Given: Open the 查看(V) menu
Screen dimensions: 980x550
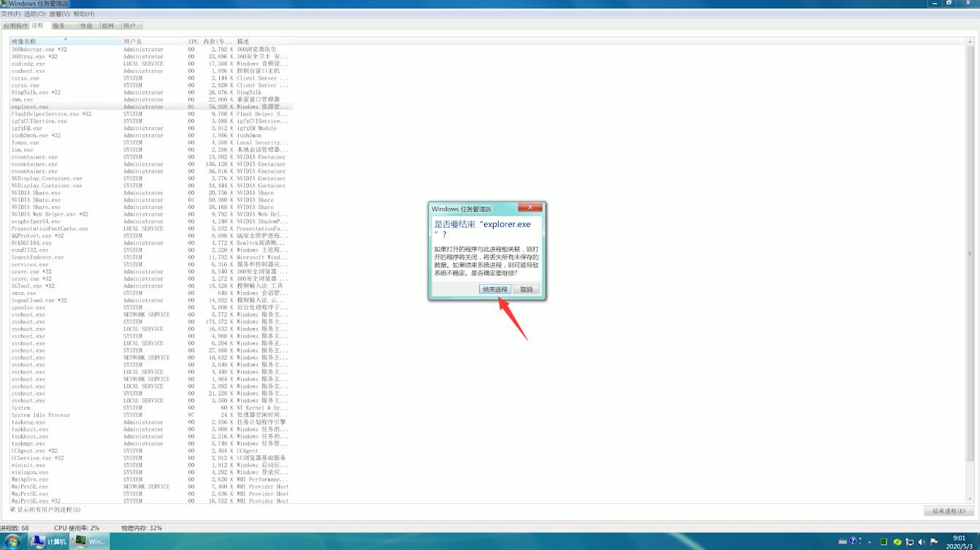Looking at the screenshot, I should 60,14.
